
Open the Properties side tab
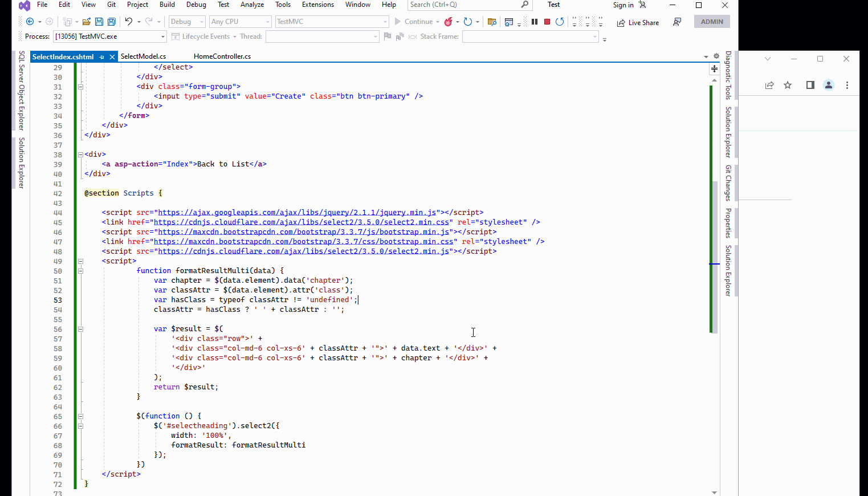(728, 223)
